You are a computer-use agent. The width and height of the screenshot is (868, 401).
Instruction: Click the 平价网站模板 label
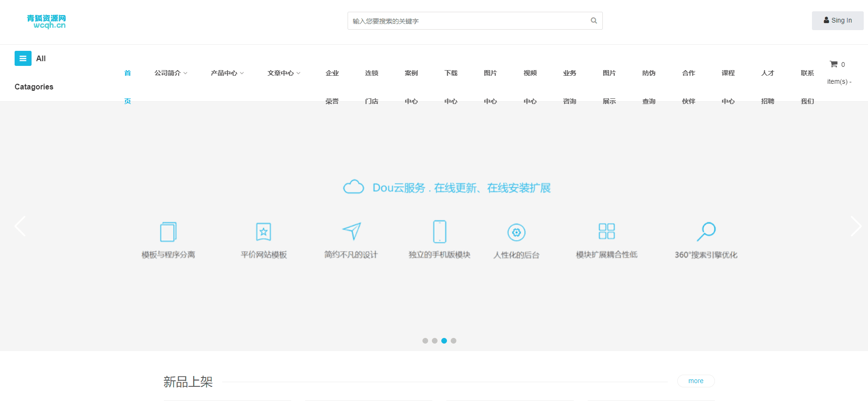[x=264, y=255]
